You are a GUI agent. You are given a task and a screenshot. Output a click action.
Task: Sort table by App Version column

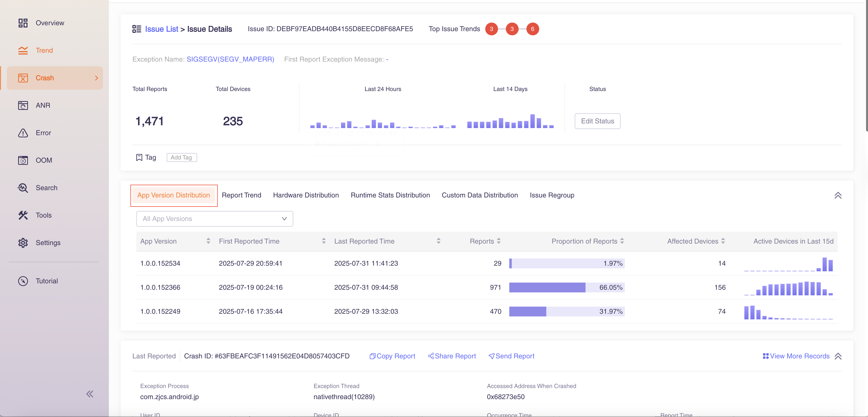tap(208, 241)
